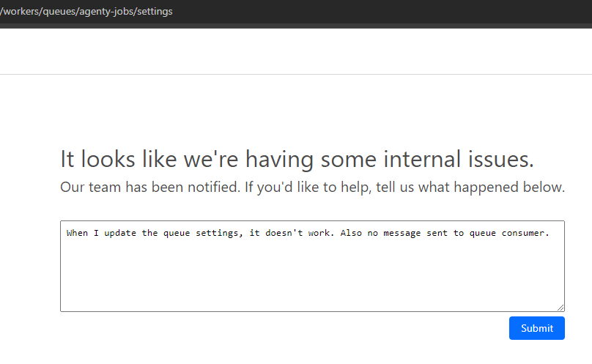Click the 'settings' segment in the URL

[155, 12]
